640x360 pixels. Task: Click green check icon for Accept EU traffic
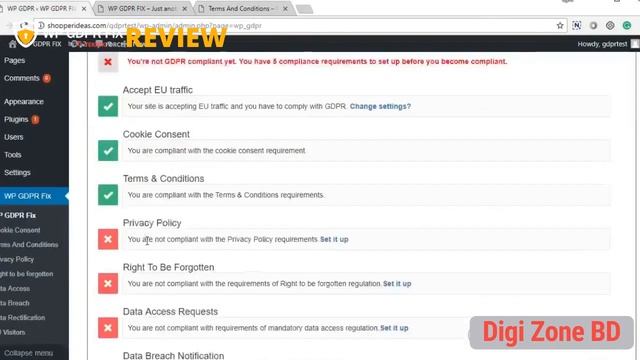[108, 106]
